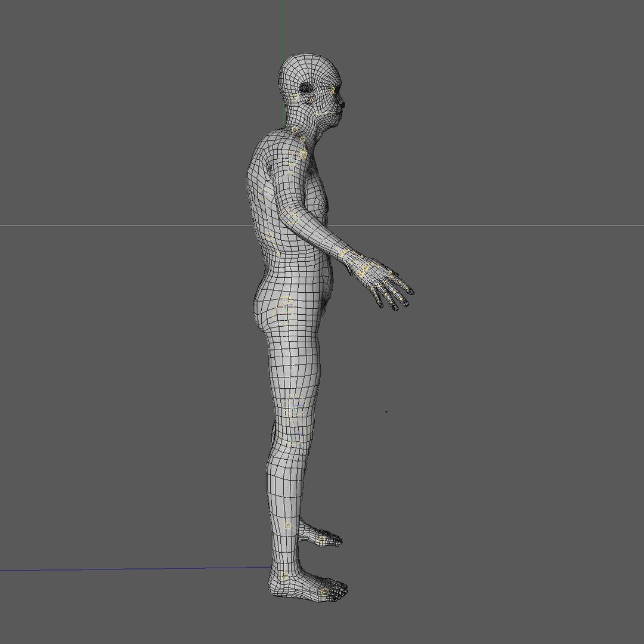Select the head of the wireframe figure

311,89
